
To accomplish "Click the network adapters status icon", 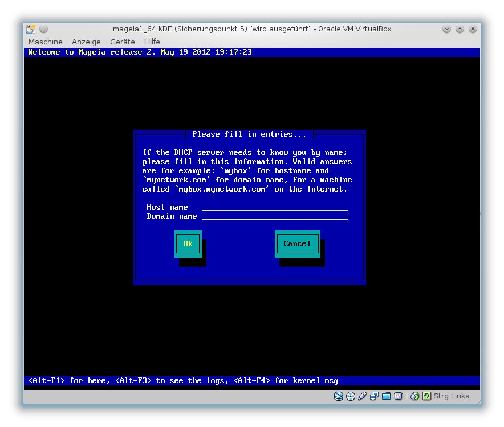I will click(x=375, y=396).
